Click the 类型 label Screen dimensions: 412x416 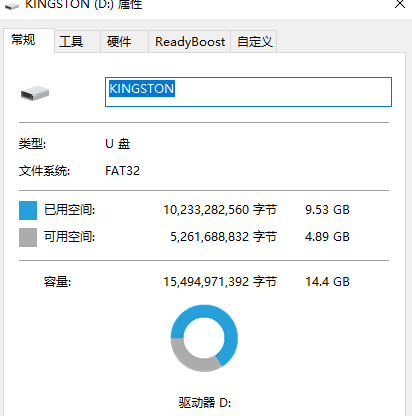[x=32, y=144]
